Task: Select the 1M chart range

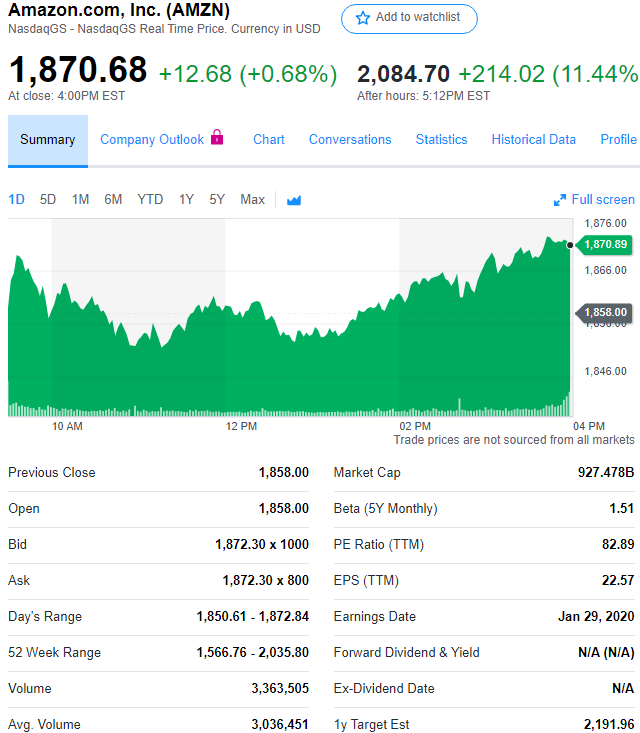Action: coord(80,200)
